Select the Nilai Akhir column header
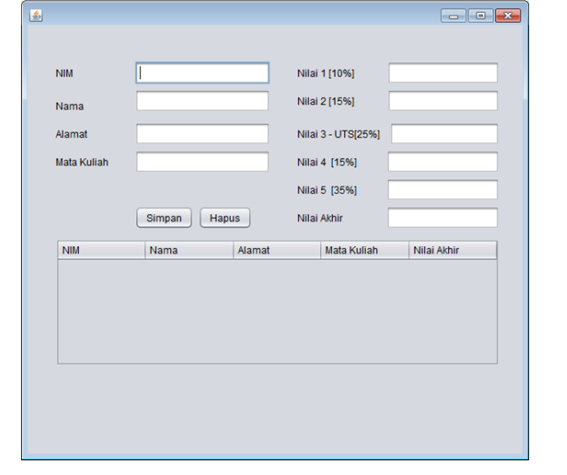This screenshot has width=567, height=475. [453, 250]
